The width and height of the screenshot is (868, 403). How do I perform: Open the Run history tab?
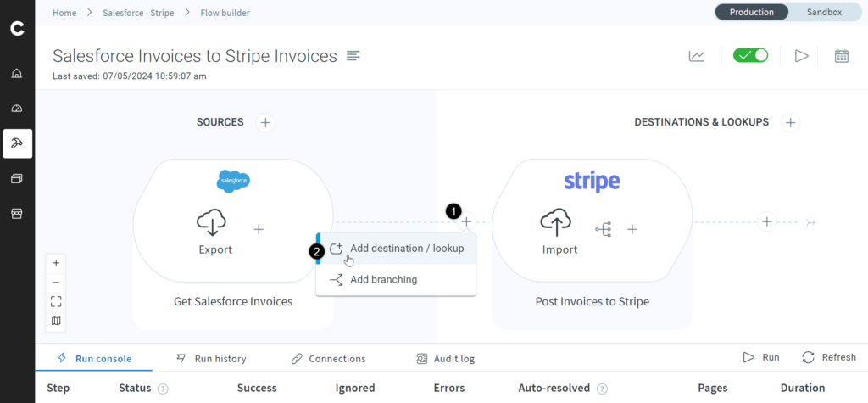tap(211, 358)
